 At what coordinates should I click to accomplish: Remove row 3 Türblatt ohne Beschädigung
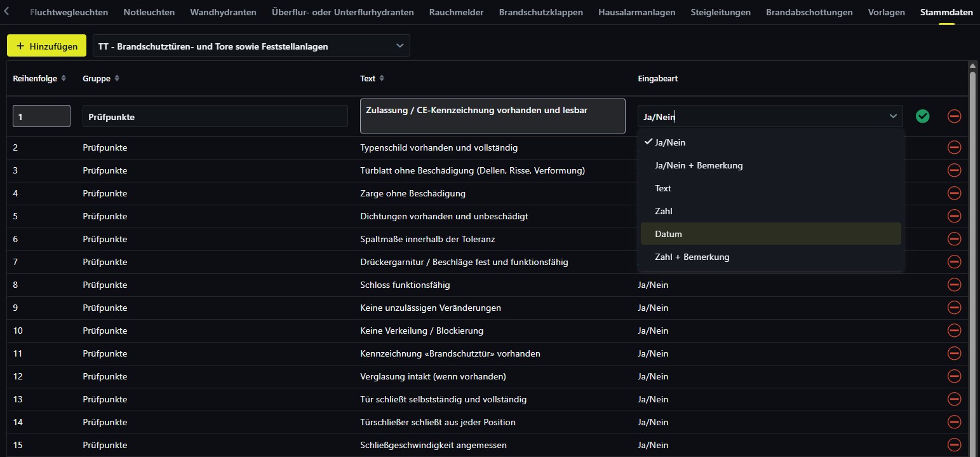(x=954, y=170)
